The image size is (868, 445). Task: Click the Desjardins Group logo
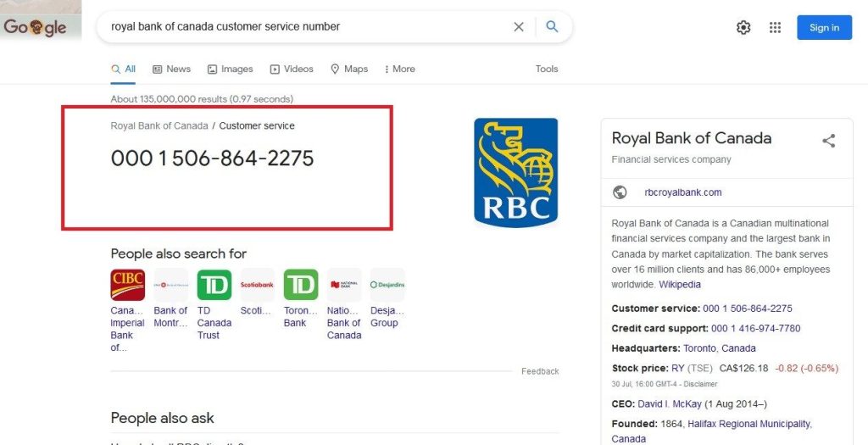click(x=387, y=285)
